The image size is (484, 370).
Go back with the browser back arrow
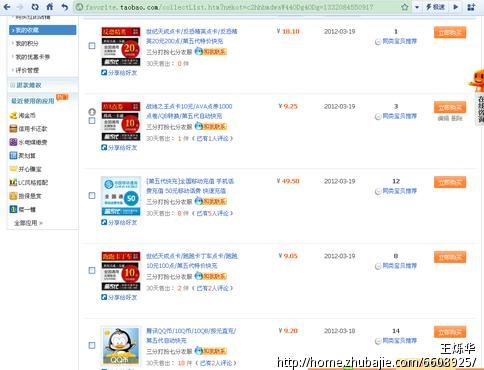click(x=7, y=7)
